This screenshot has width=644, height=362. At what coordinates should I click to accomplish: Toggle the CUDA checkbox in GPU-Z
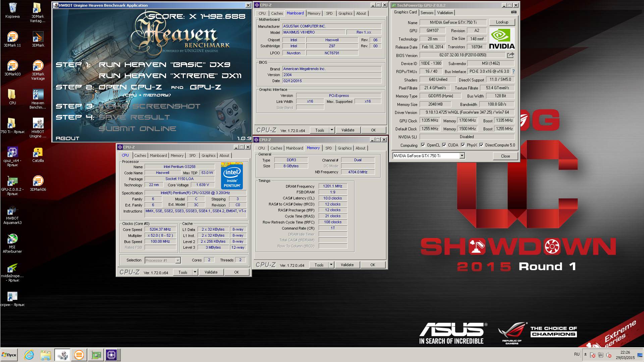coord(444,145)
